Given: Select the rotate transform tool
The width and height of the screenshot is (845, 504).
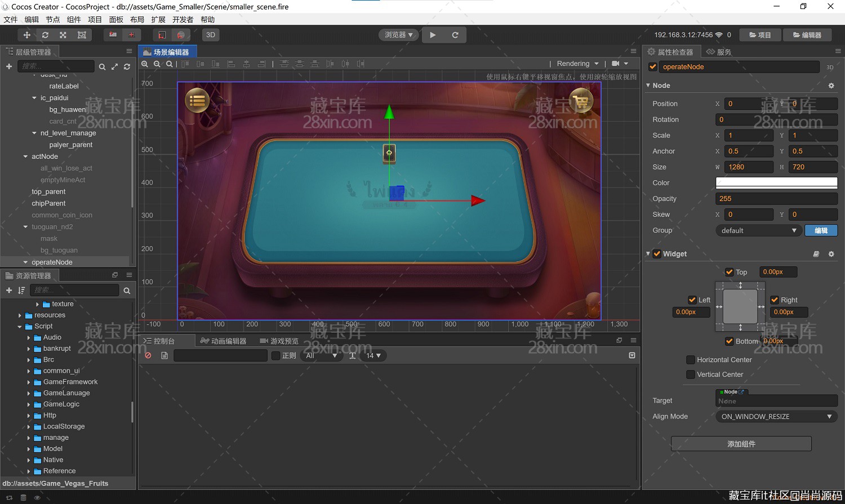Looking at the screenshot, I should (x=45, y=35).
